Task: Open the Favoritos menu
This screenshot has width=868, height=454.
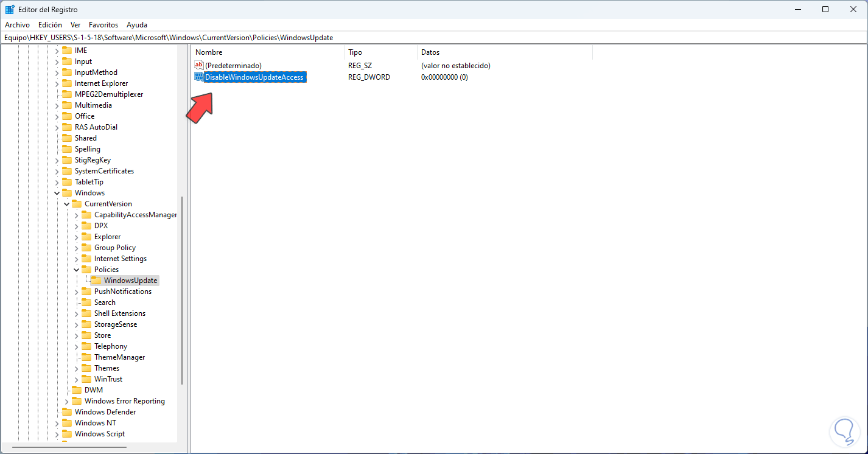Action: coord(103,25)
